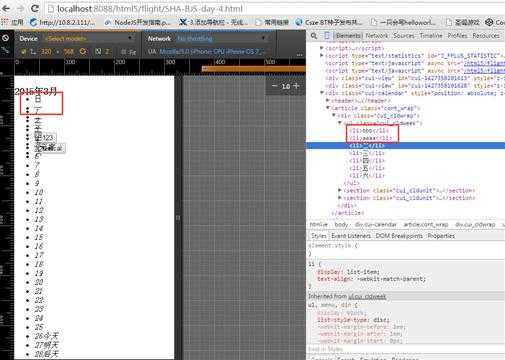Select the li node containing 四
The height and width of the screenshot is (360, 505).
tap(367, 160)
